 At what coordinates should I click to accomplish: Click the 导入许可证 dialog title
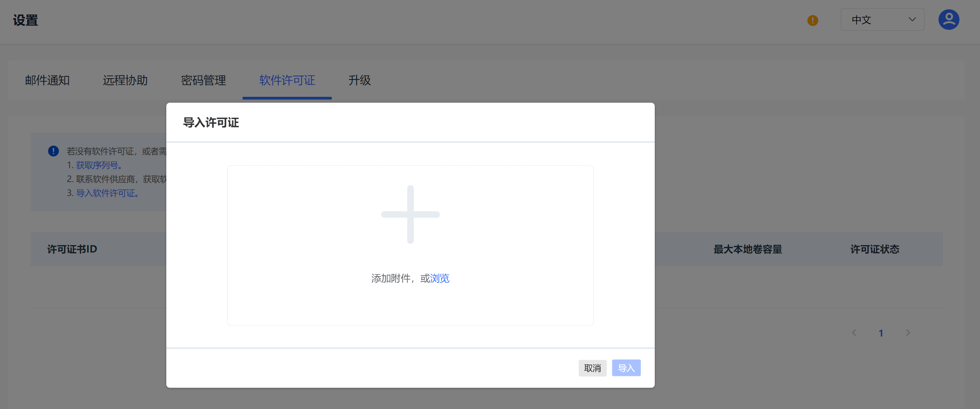point(211,122)
